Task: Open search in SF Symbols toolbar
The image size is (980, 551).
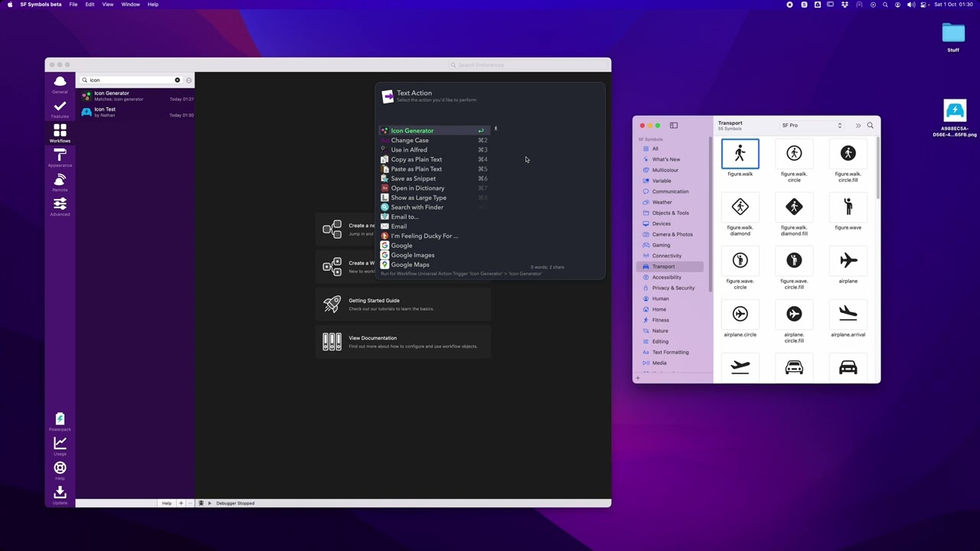Action: tap(870, 126)
